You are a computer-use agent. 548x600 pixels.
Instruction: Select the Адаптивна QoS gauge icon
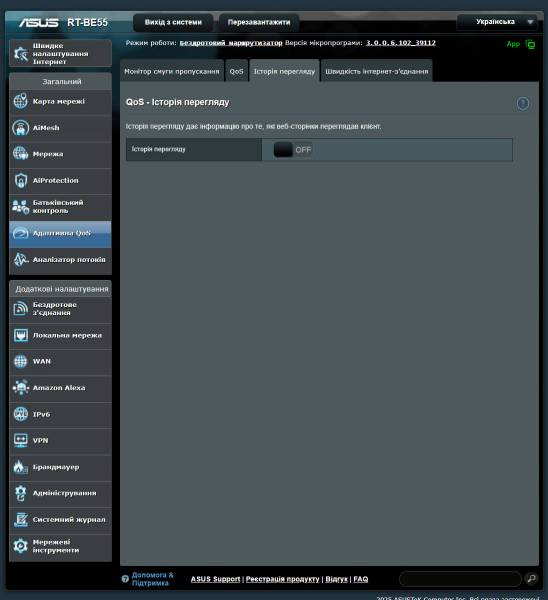pyautogui.click(x=21, y=233)
